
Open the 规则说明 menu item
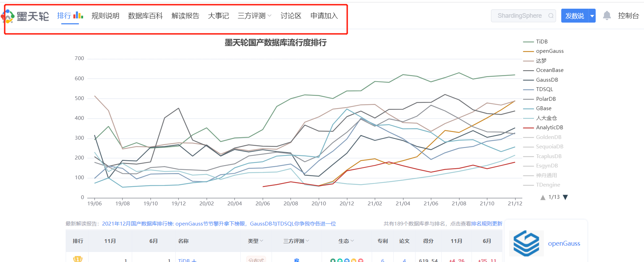(105, 16)
